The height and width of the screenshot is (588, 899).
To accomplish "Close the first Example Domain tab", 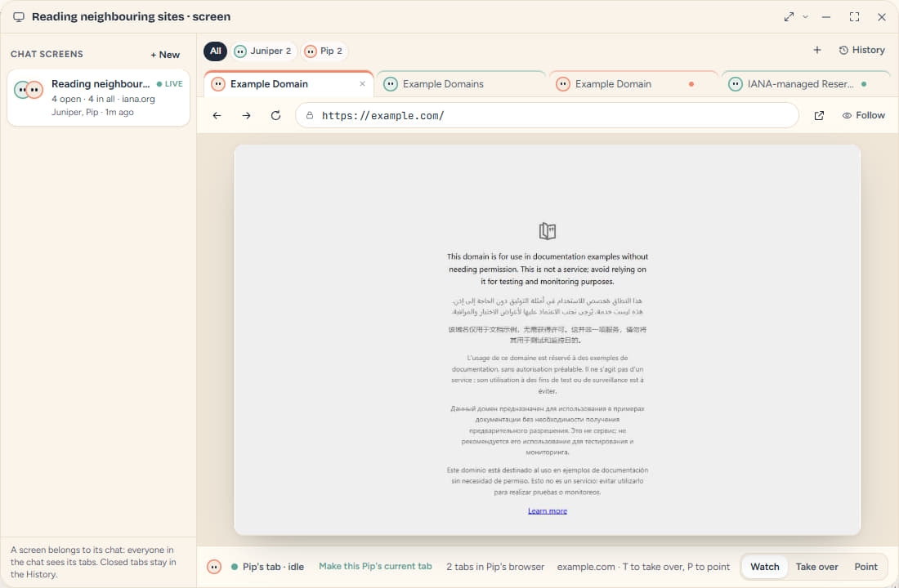I will click(362, 83).
